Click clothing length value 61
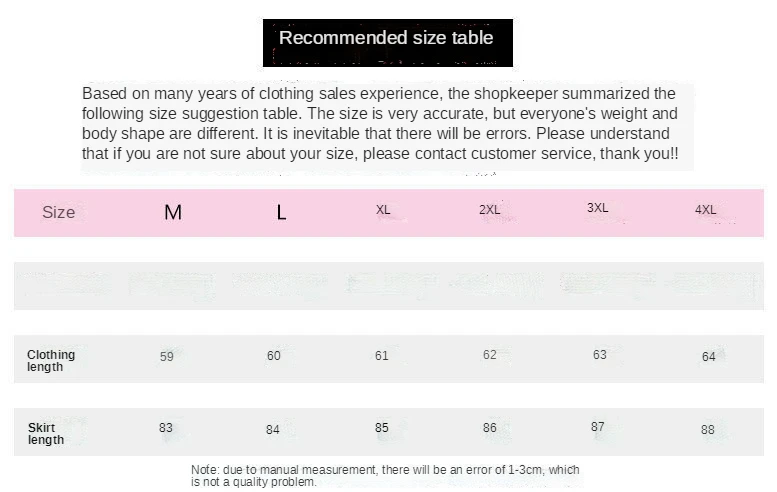 [382, 355]
